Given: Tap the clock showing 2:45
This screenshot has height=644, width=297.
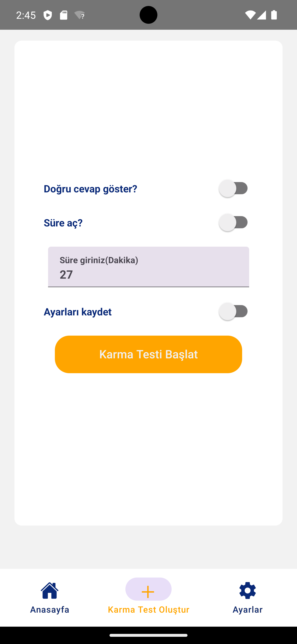Looking at the screenshot, I should click(26, 15).
